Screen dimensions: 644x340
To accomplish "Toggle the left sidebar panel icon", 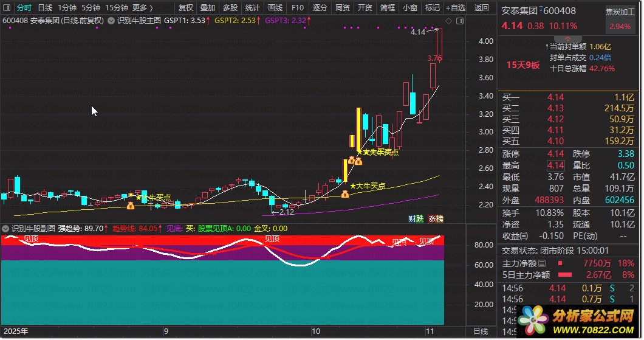I will pos(6,7).
